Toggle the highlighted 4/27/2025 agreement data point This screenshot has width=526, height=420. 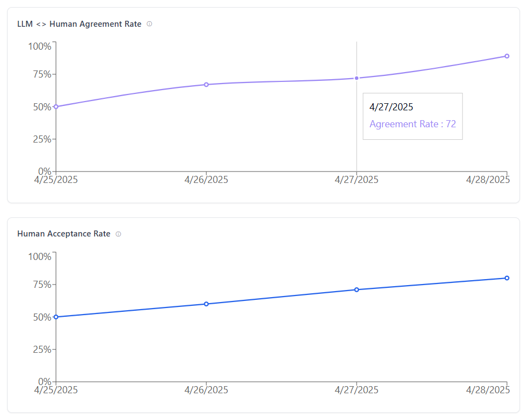pos(356,78)
